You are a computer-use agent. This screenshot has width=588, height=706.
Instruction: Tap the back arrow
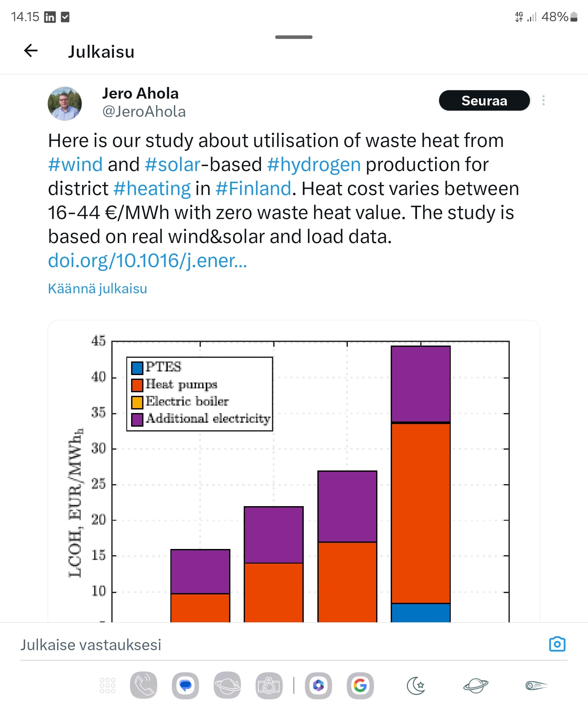pyautogui.click(x=31, y=51)
